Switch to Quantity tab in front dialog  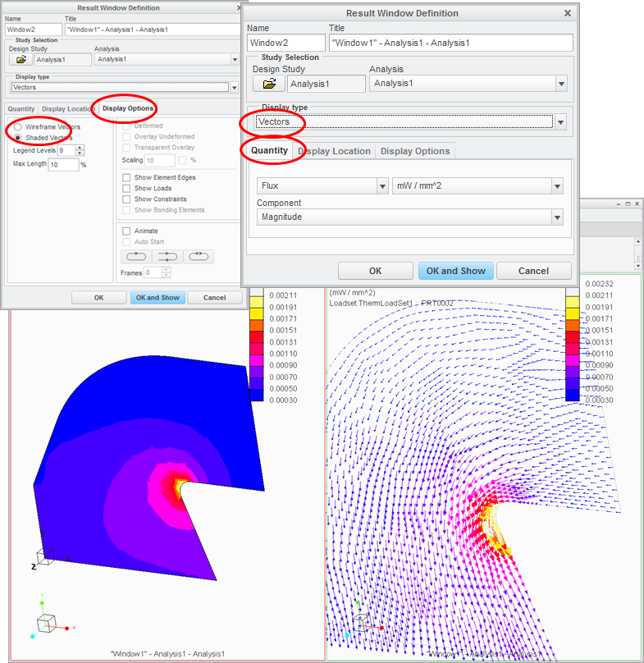tap(269, 150)
